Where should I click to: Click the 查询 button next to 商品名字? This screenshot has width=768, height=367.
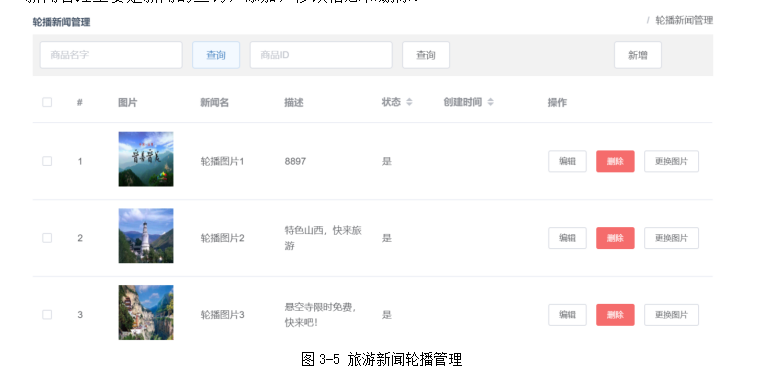pyautogui.click(x=216, y=55)
